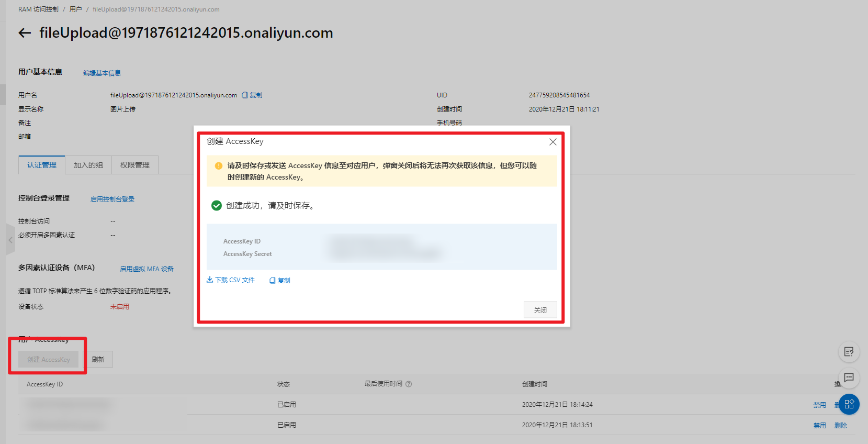Click the 编辑基本信息 link
Image resolution: width=868 pixels, height=444 pixels.
(x=102, y=73)
